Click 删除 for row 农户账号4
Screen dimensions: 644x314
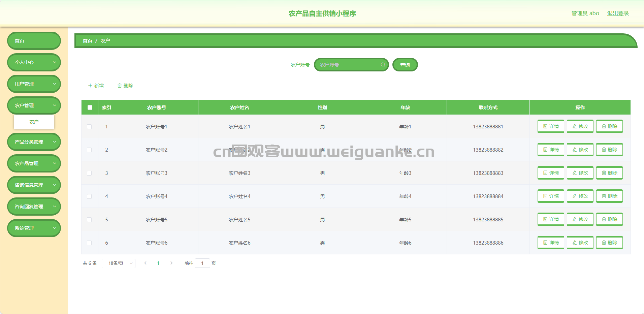coord(609,196)
